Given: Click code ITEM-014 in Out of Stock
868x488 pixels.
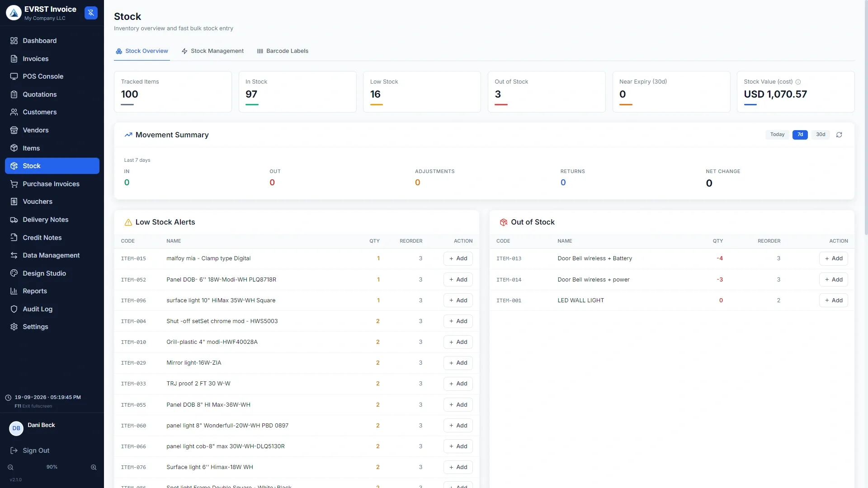Looking at the screenshot, I should click(509, 280).
